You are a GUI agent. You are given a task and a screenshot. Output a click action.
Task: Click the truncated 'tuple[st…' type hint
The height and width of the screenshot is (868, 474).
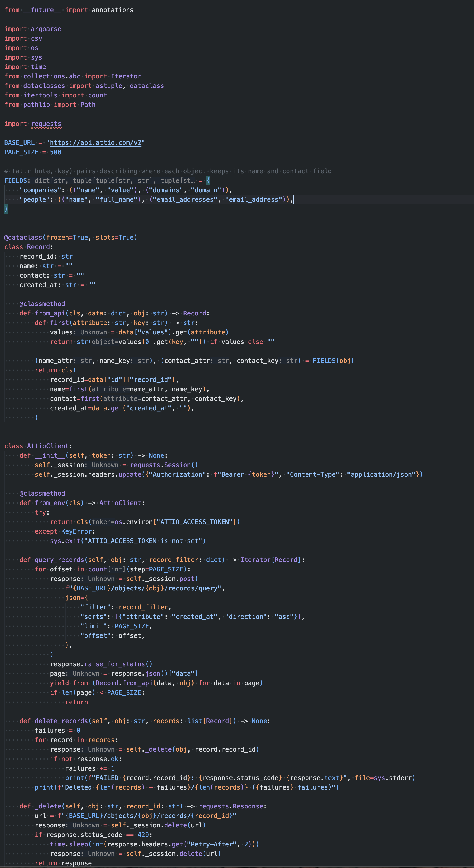coord(177,180)
